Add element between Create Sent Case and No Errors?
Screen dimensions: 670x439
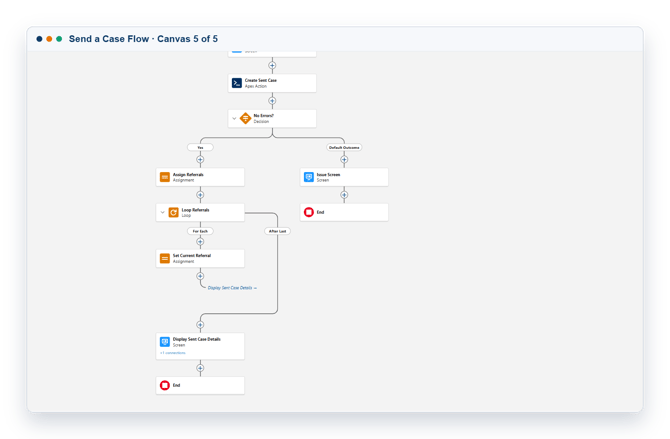[x=272, y=101]
